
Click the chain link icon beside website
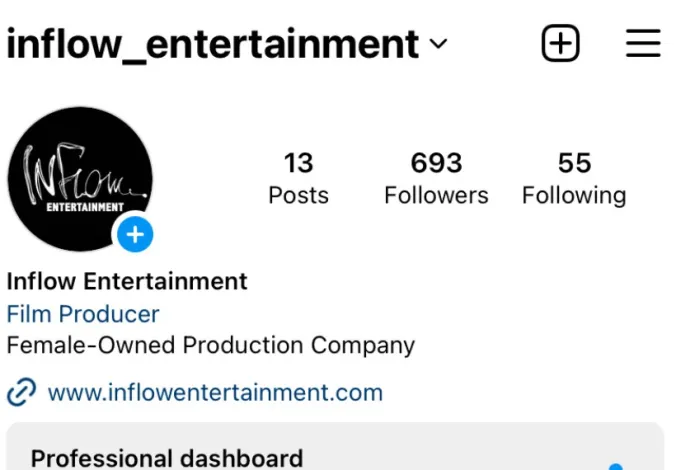pos(22,392)
